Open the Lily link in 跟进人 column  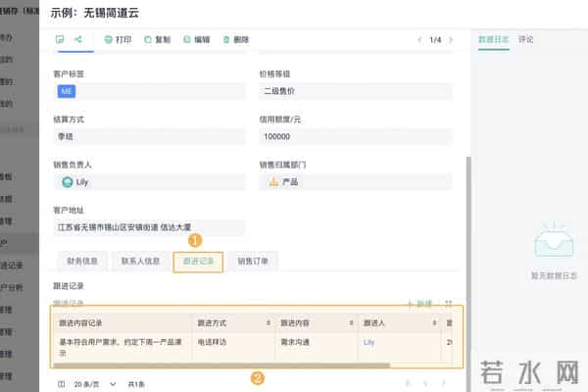[x=369, y=342]
